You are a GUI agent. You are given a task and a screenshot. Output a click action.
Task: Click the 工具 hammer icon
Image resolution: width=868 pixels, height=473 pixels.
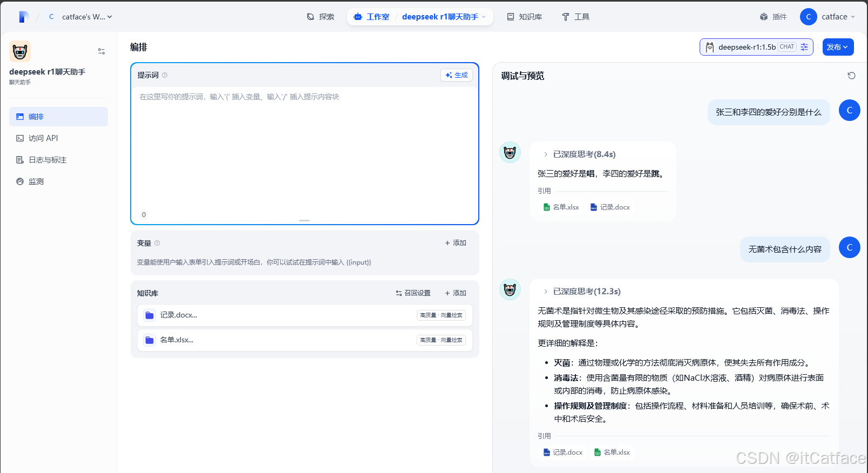click(x=566, y=17)
